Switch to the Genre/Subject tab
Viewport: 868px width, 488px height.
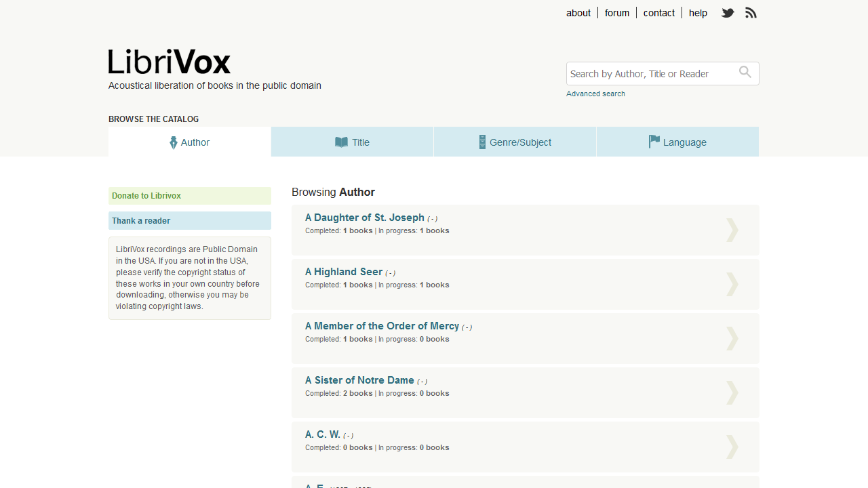pos(515,142)
